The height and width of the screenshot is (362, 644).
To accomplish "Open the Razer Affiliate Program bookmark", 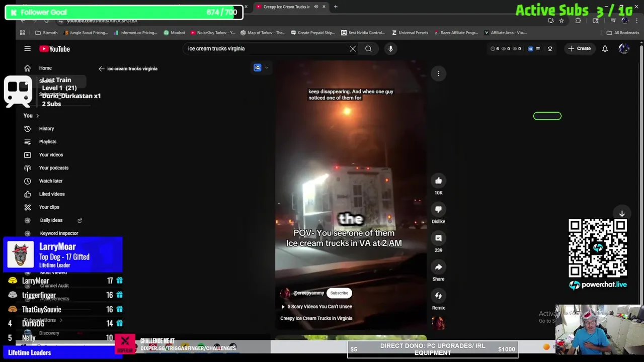I will tap(456, 33).
